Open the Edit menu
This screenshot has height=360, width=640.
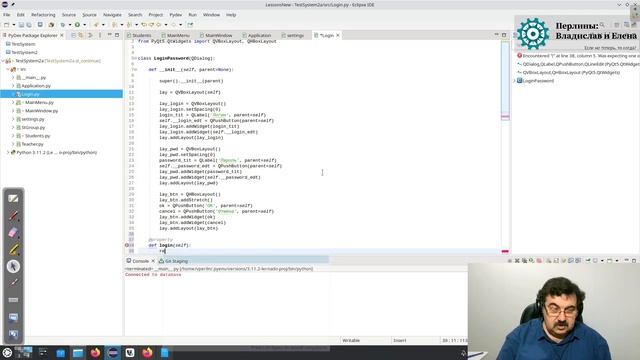[x=20, y=15]
